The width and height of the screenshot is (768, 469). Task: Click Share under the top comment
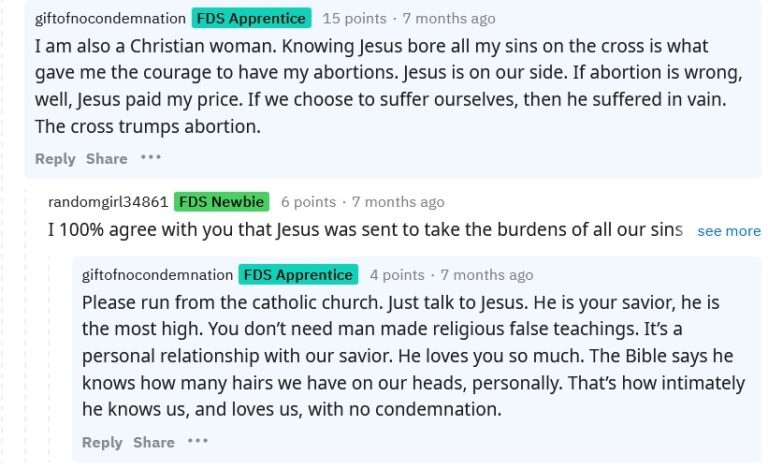[x=106, y=159]
